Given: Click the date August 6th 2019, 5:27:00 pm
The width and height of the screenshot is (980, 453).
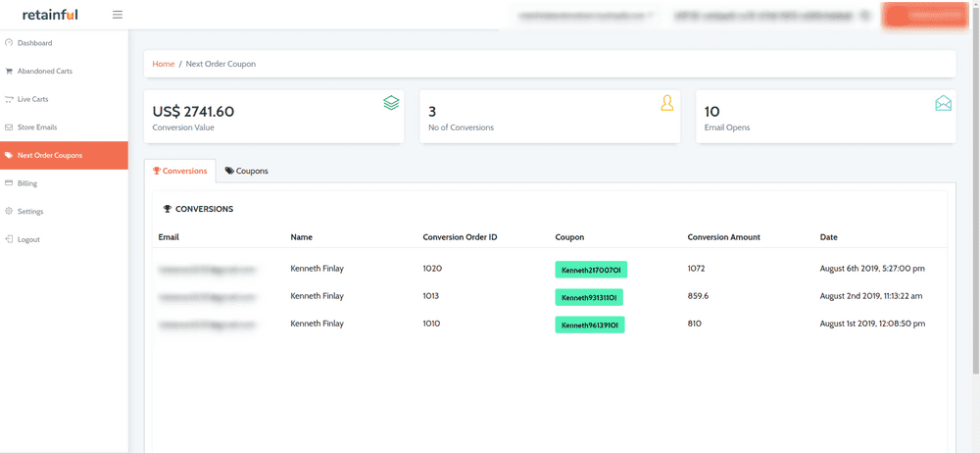Looking at the screenshot, I should 872,269.
